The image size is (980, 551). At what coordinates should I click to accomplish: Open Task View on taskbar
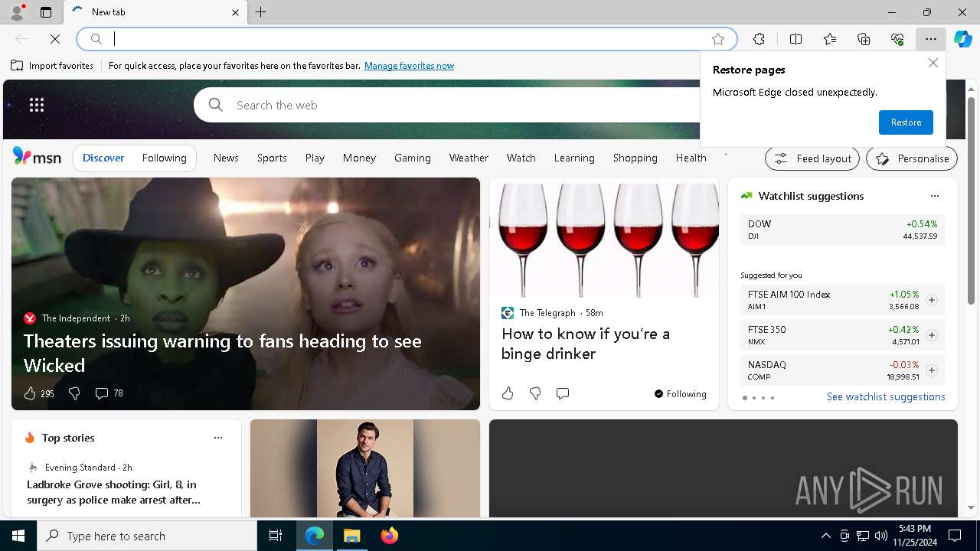pyautogui.click(x=276, y=536)
